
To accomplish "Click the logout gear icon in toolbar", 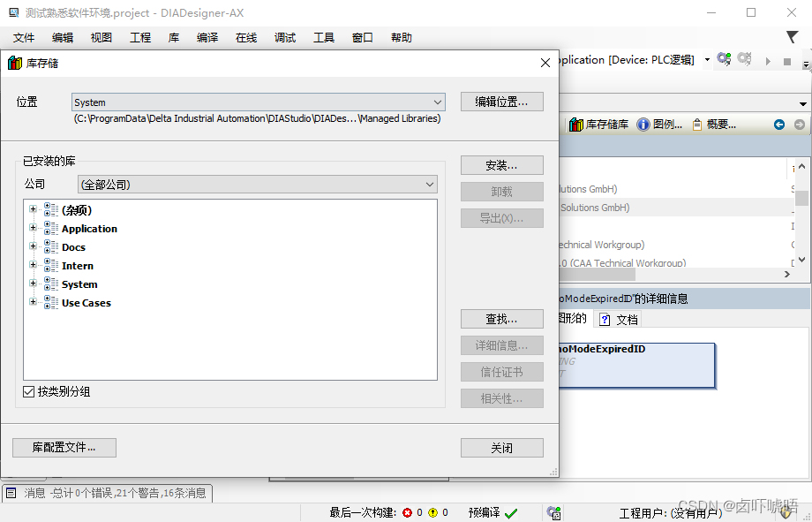I will pyautogui.click(x=744, y=59).
